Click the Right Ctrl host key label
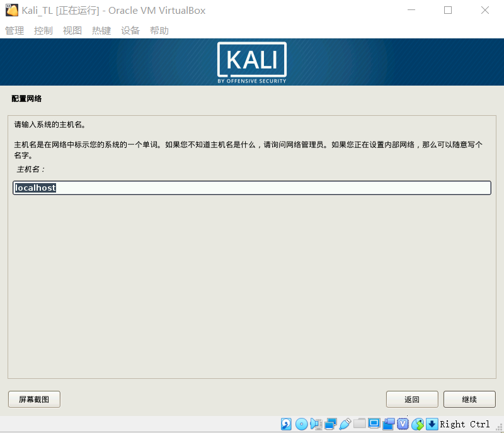This screenshot has height=433, width=504. [x=465, y=424]
